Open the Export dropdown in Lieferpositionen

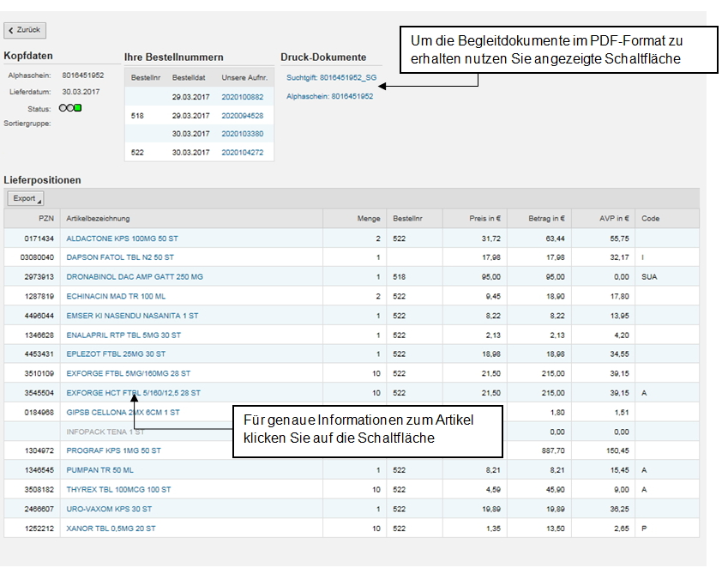pos(26,198)
